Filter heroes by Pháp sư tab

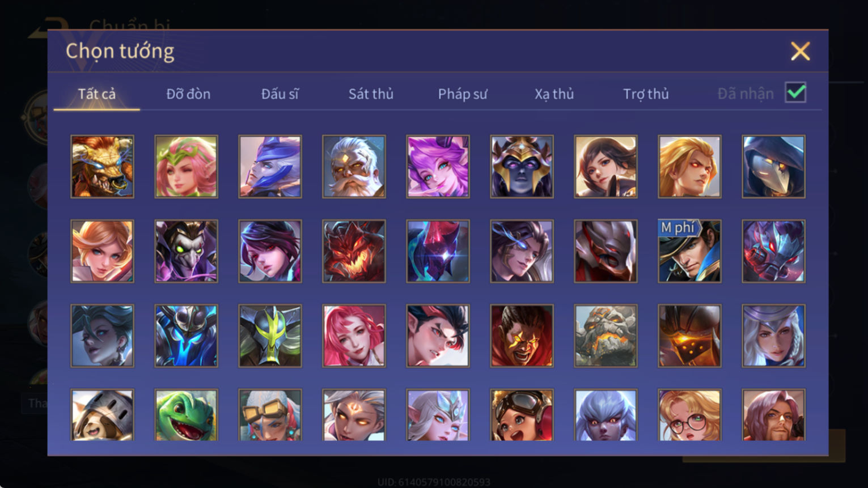[463, 94]
